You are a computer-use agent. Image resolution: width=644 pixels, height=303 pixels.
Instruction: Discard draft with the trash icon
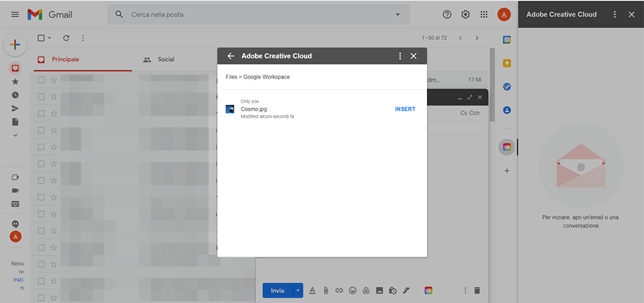pyautogui.click(x=477, y=291)
